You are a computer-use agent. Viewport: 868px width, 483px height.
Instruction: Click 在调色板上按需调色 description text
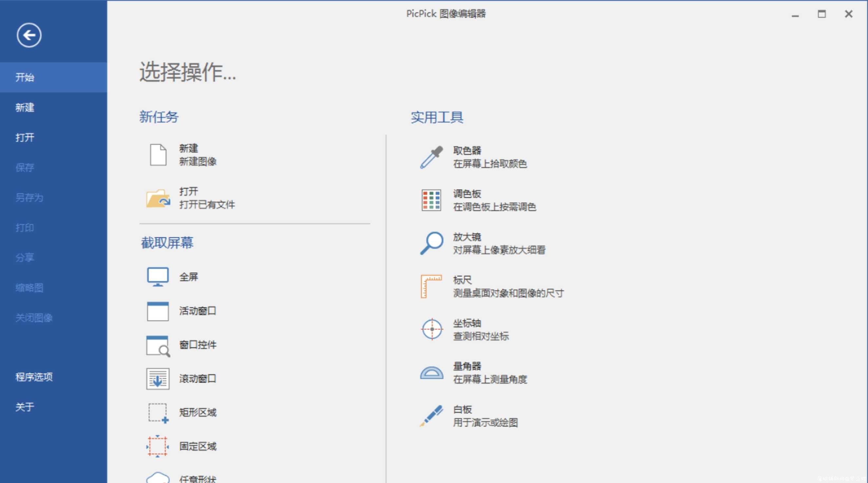click(x=495, y=207)
